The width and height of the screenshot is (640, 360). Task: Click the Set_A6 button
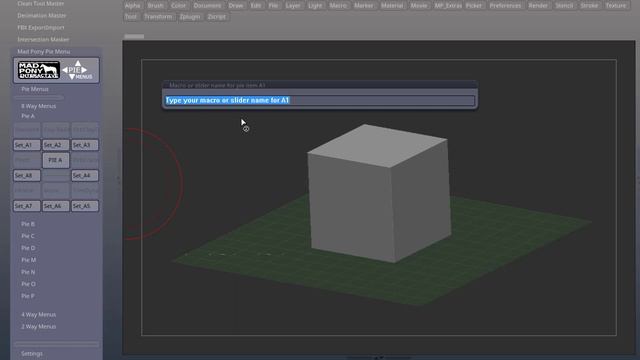56,206
